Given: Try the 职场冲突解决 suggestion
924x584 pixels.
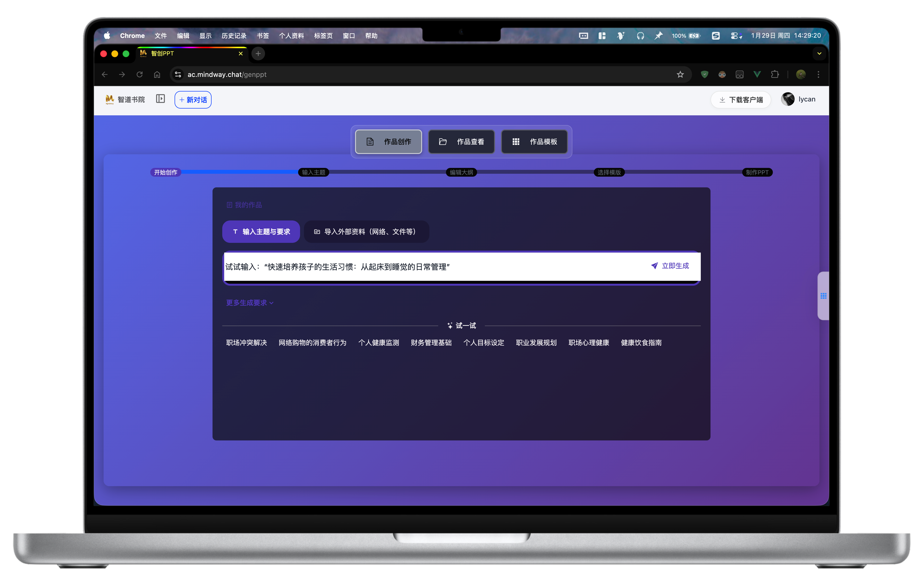Looking at the screenshot, I should click(246, 342).
